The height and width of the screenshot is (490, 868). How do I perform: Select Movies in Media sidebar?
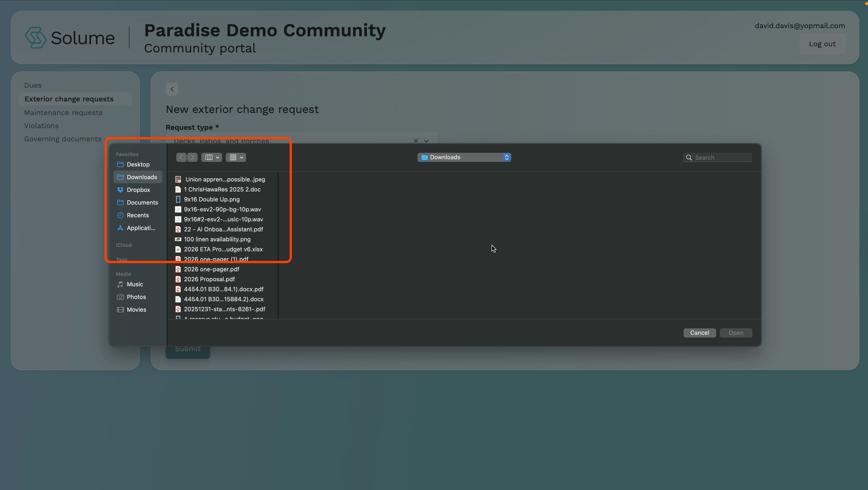(x=138, y=310)
